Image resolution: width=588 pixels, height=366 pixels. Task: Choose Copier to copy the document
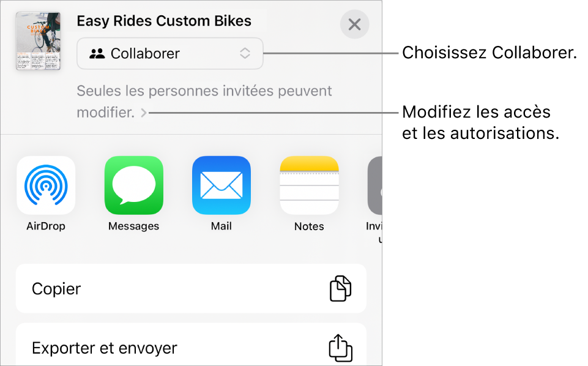point(56,288)
